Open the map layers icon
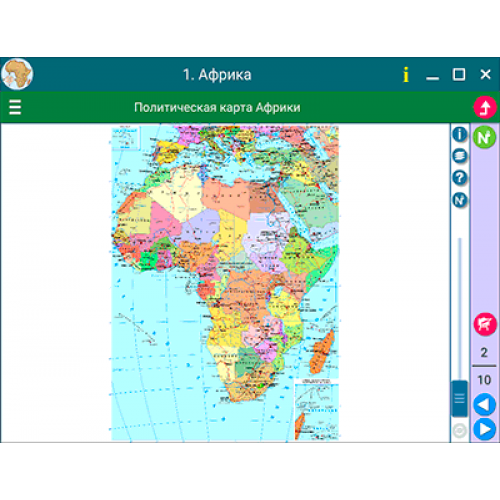 [x=460, y=156]
